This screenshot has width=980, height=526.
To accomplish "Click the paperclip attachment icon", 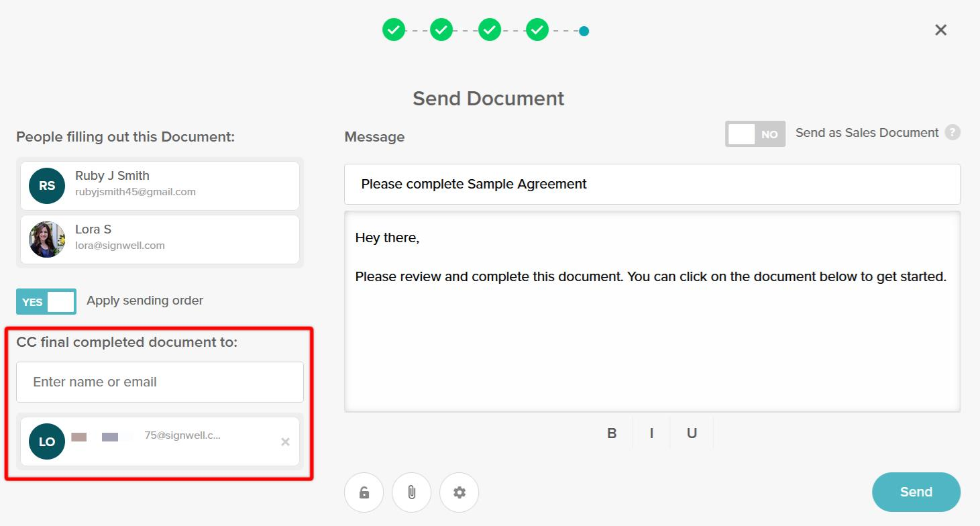I will 411,492.
